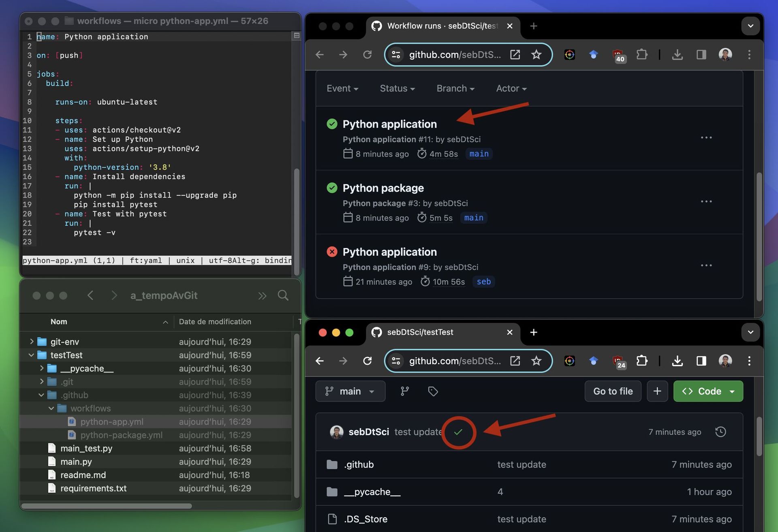Open the branches icon next to main
778x532 pixels.
[404, 391]
